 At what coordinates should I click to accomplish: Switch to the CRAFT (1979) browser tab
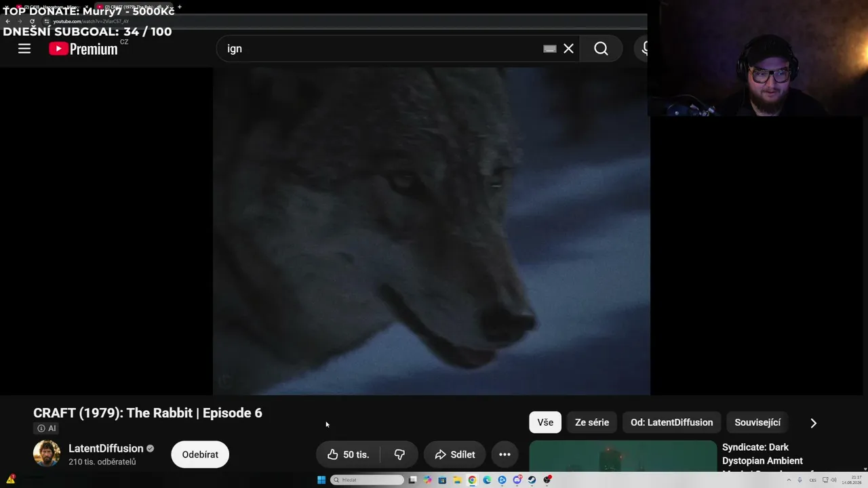tap(132, 7)
